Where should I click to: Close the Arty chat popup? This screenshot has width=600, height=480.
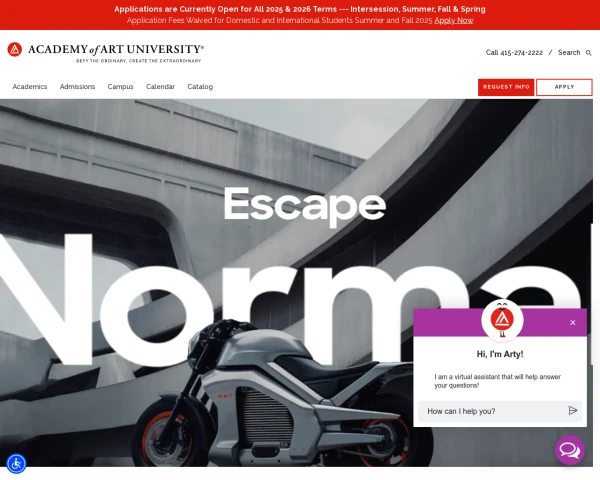coord(572,323)
